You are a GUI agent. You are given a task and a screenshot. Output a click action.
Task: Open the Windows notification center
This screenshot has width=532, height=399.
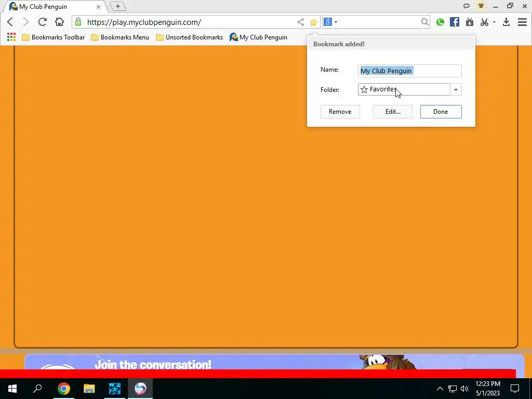515,389
